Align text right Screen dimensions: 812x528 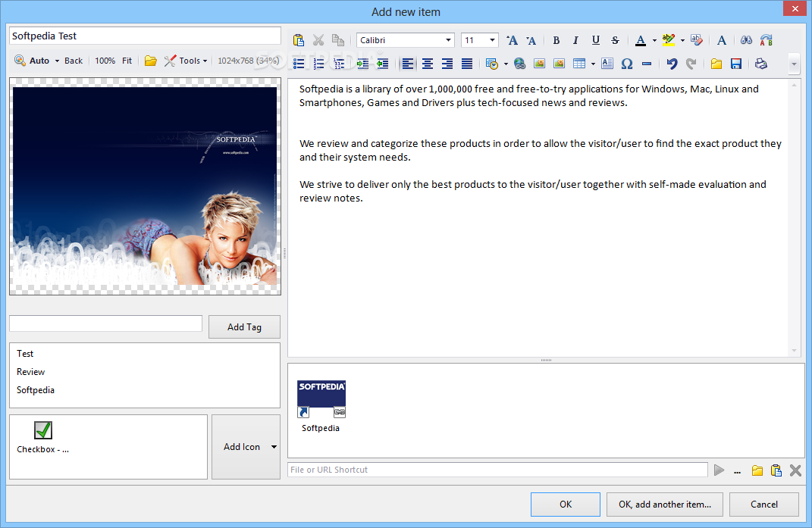coord(447,63)
